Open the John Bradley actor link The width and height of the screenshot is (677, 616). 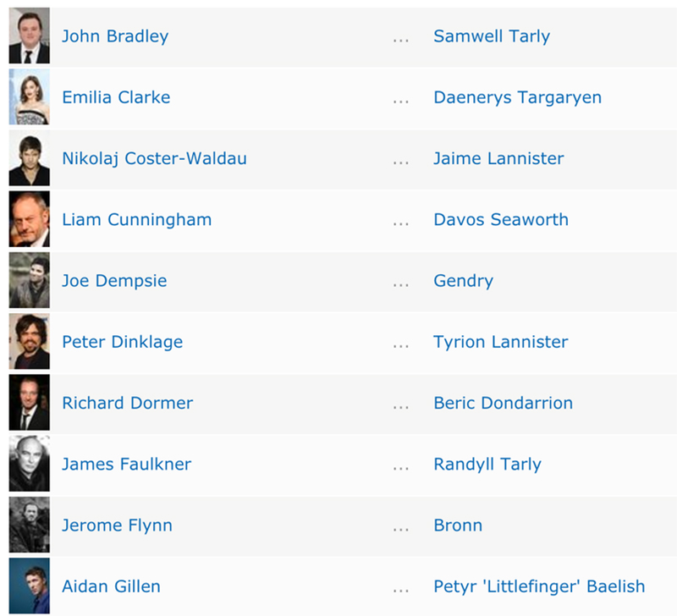115,36
